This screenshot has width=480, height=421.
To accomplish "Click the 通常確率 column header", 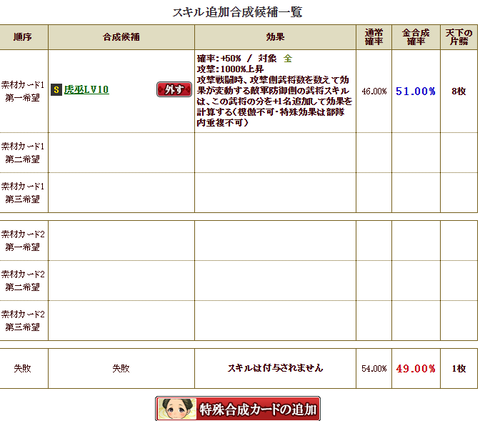I will click(x=374, y=37).
